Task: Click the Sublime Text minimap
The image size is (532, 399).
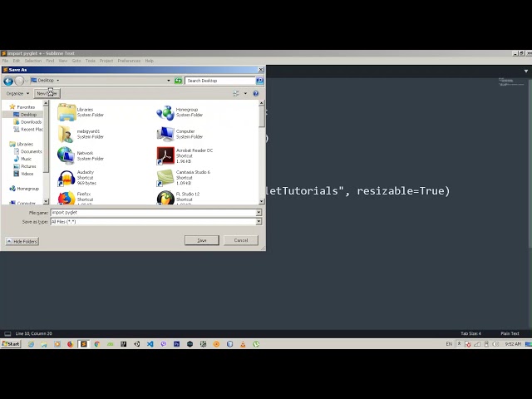Action: point(511,82)
